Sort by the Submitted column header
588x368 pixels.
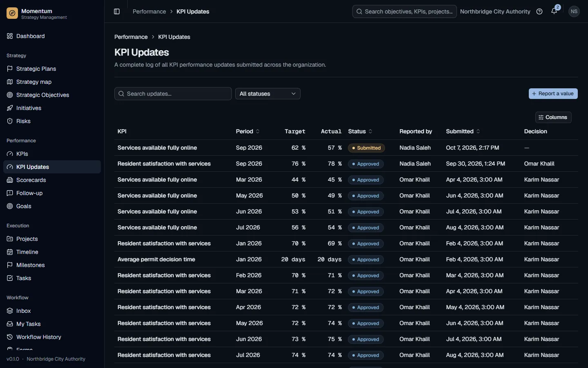click(463, 131)
